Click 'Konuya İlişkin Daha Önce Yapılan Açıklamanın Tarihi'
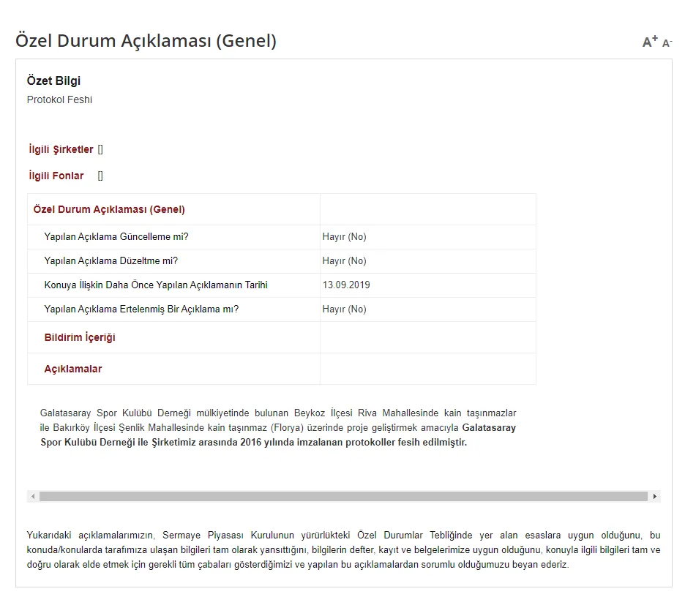685x616 pixels. click(156, 285)
